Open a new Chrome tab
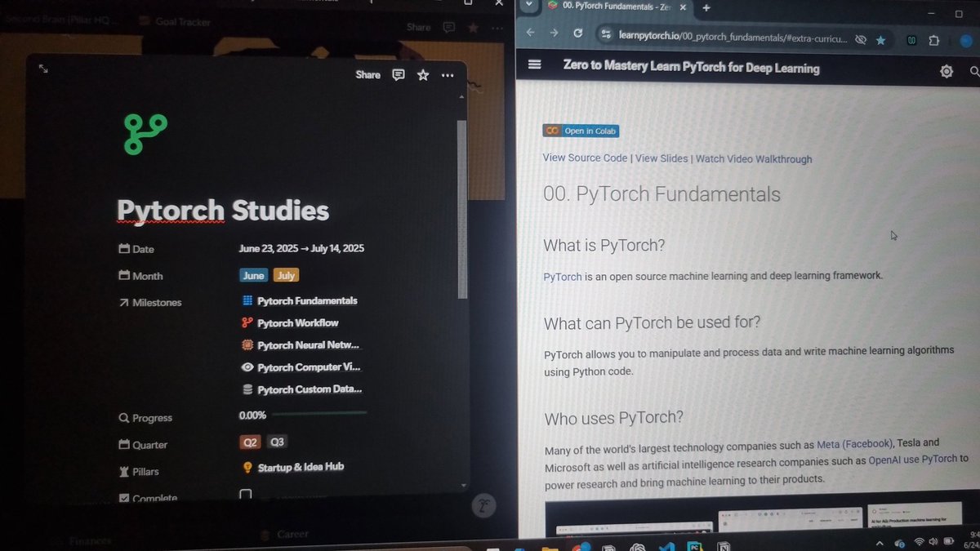Screen dimensions: 980x551 [706, 7]
